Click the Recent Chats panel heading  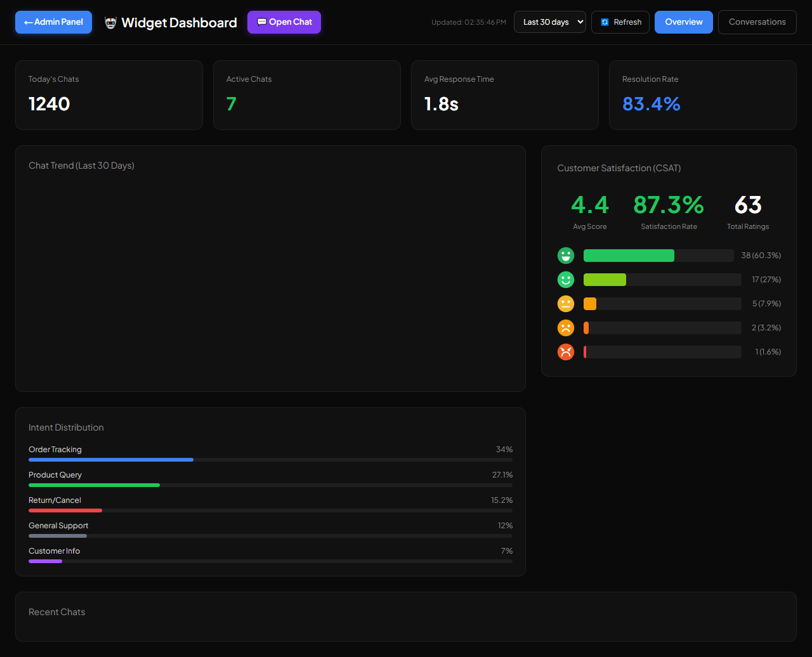tap(57, 612)
